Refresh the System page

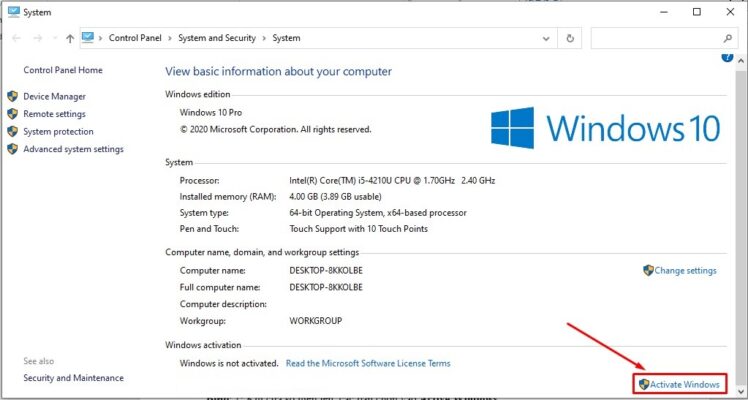point(570,39)
